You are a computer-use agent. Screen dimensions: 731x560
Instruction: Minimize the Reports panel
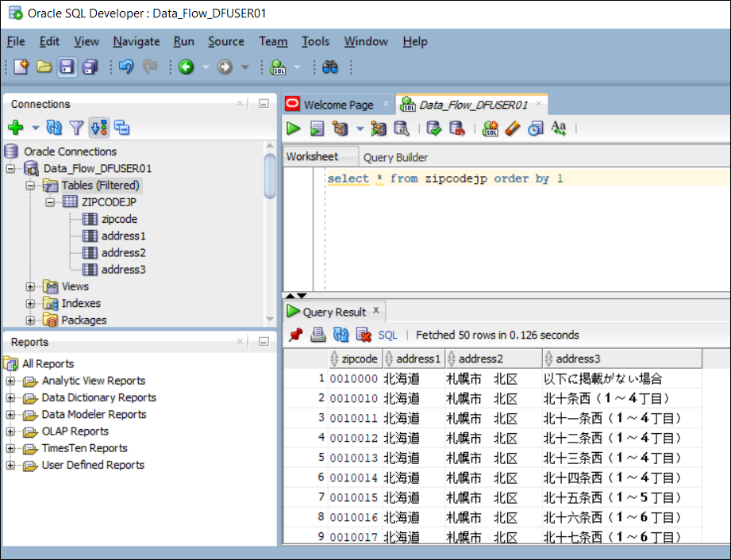pyautogui.click(x=264, y=342)
